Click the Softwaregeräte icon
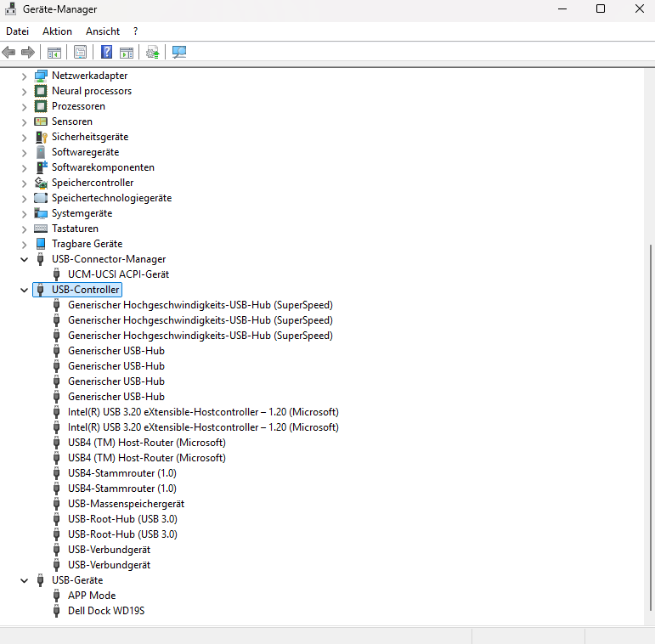655x644 pixels. point(41,152)
